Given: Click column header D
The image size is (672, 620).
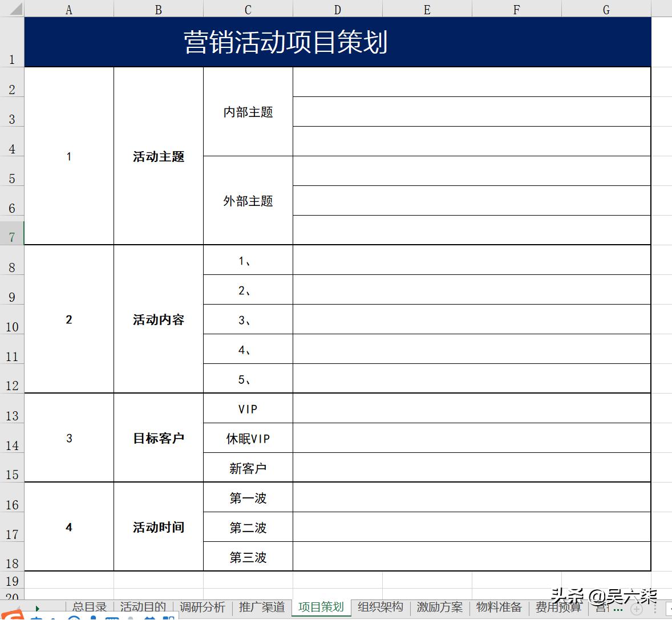Looking at the screenshot, I should point(337,9).
